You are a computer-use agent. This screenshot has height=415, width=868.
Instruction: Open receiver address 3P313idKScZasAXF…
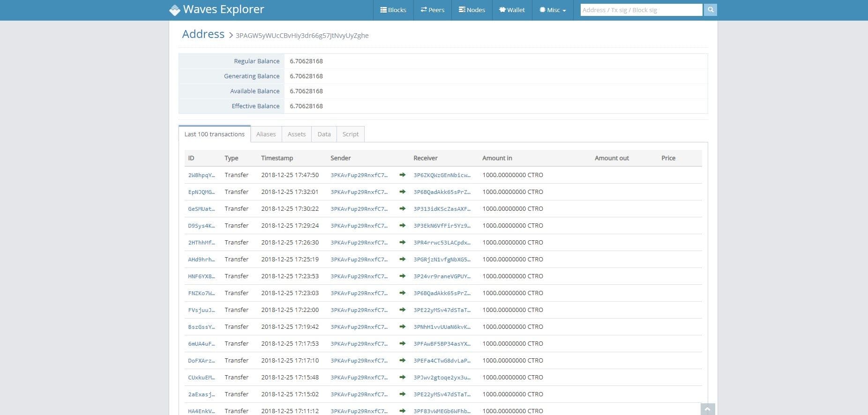[x=442, y=209]
